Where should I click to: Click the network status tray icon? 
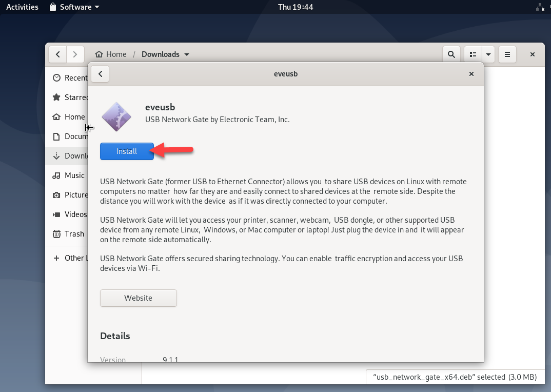click(x=540, y=7)
